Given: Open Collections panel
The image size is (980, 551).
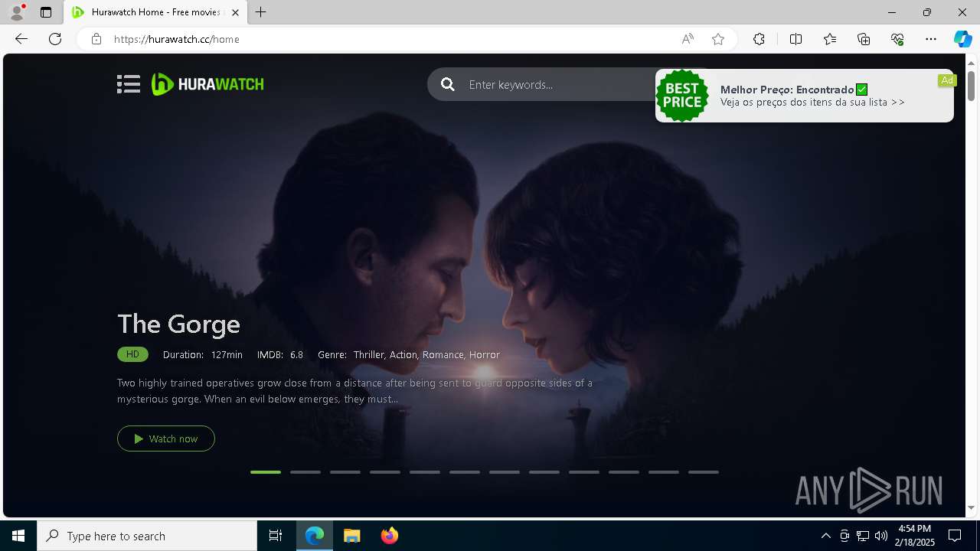Looking at the screenshot, I should [864, 39].
